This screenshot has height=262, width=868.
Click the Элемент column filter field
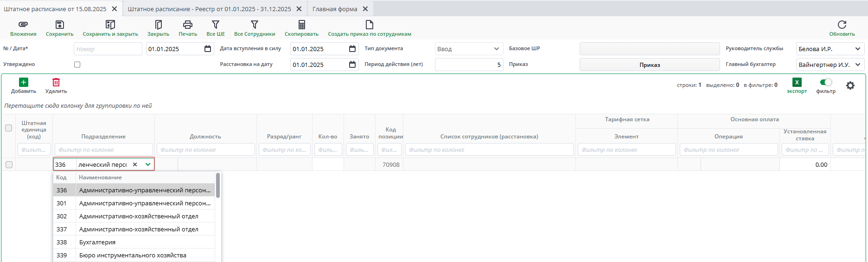[x=627, y=150]
